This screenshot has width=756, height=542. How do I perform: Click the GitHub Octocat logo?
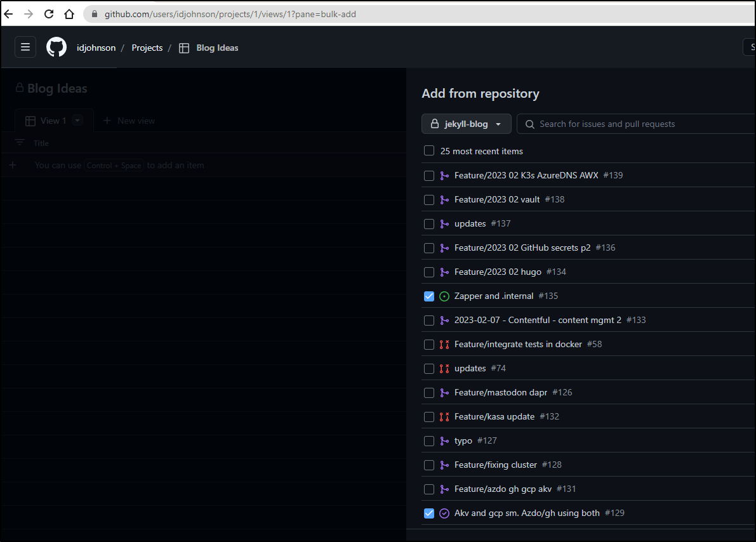click(x=56, y=47)
